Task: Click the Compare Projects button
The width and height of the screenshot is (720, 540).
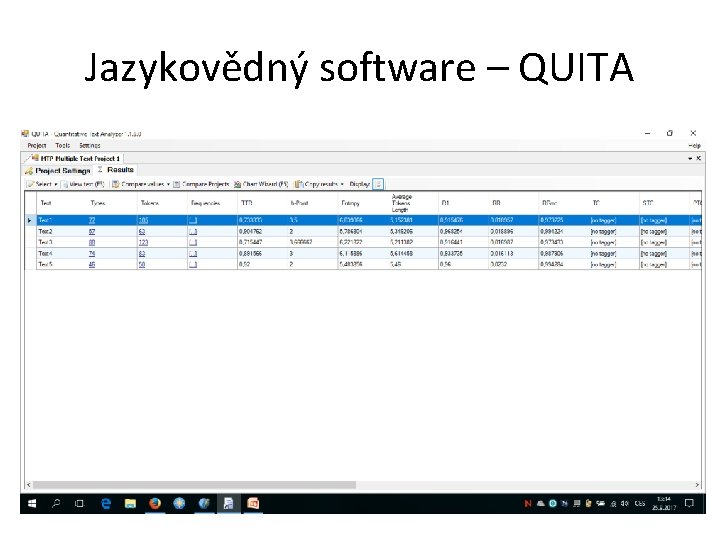Action: tap(201, 184)
